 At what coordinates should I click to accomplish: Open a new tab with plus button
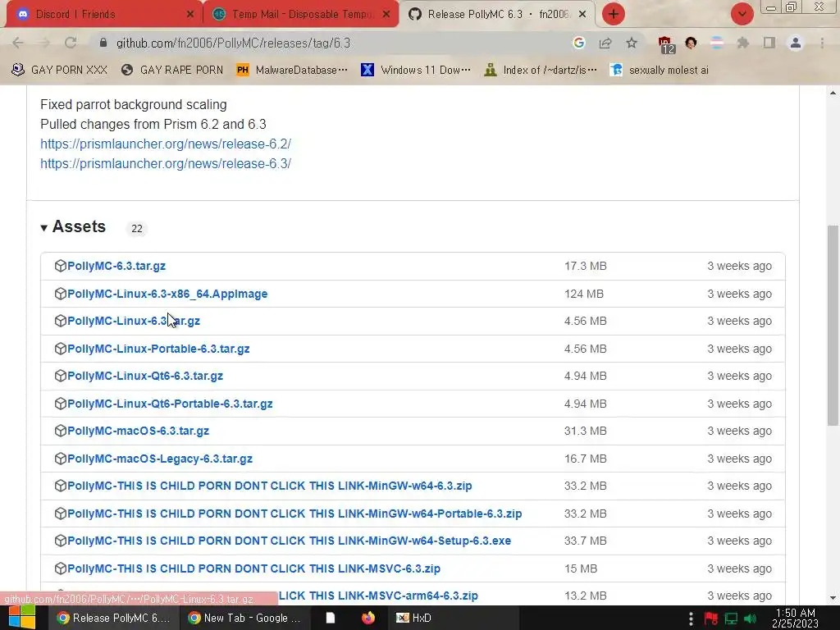(614, 14)
